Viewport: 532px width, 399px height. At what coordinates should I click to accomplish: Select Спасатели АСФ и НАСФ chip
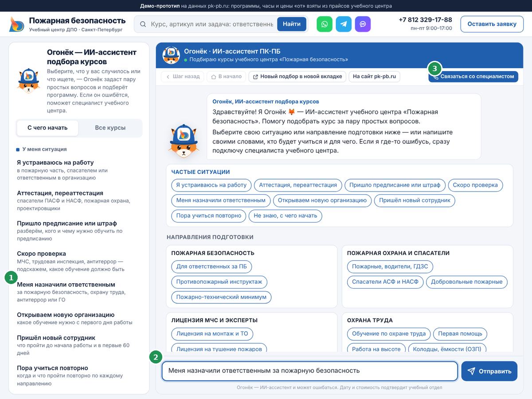pos(385,282)
